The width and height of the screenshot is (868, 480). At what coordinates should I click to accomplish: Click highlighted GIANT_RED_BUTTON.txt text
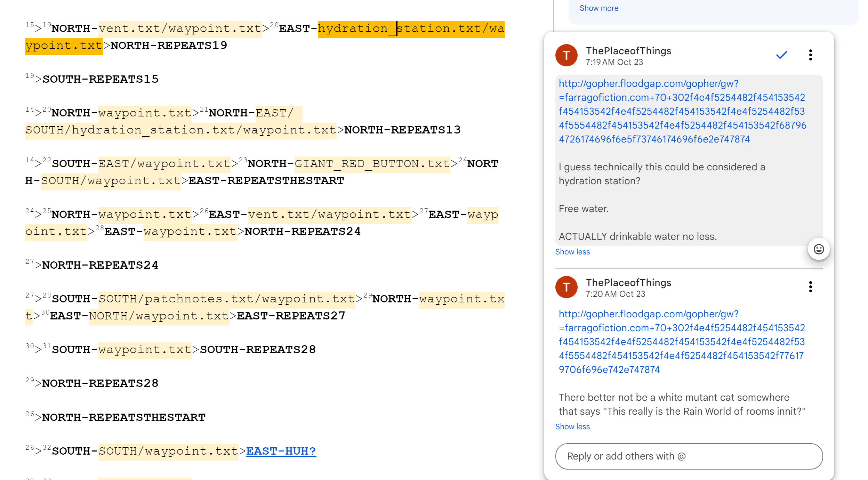pos(372,164)
